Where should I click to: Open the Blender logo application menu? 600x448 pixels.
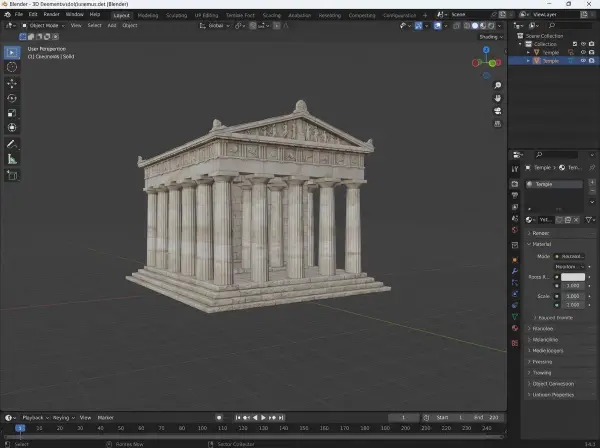[x=7, y=15]
